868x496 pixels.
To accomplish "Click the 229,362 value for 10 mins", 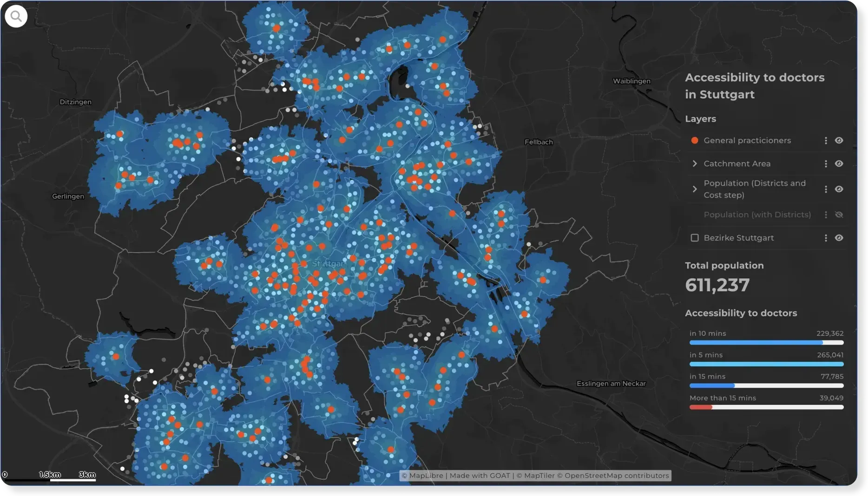I will (830, 333).
